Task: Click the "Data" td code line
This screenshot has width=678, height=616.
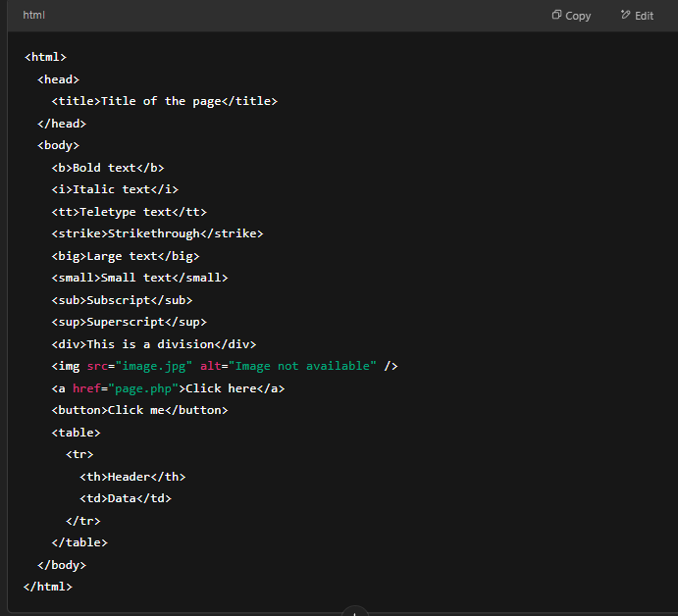Action: click(x=126, y=498)
